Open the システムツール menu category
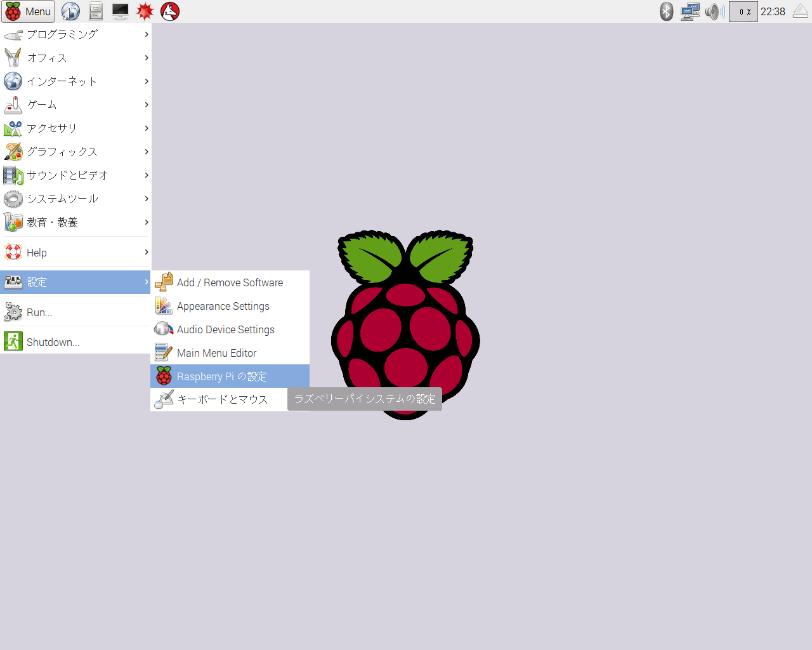Screen dimensions: 812x650 point(75,199)
